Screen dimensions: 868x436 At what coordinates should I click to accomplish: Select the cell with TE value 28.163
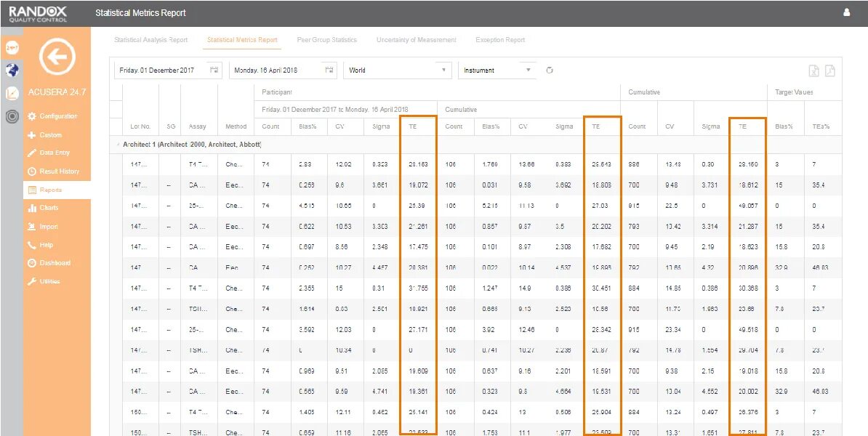pyautogui.click(x=418, y=164)
